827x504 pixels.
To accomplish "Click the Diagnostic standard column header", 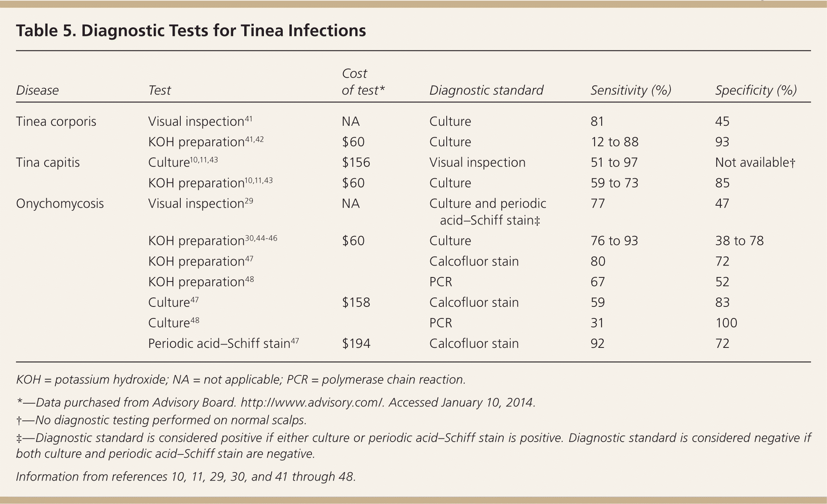I will (x=486, y=90).
